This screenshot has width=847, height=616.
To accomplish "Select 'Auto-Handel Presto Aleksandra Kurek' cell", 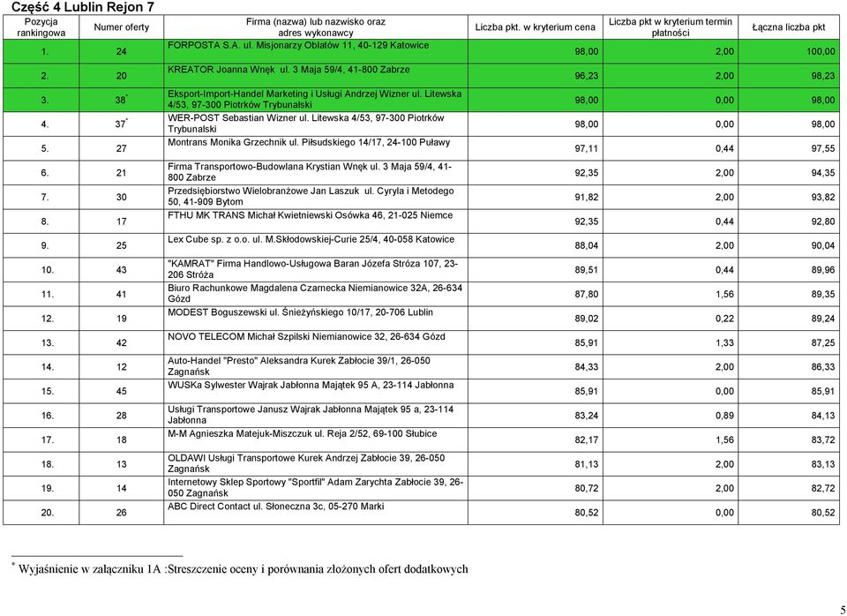I will (x=316, y=367).
